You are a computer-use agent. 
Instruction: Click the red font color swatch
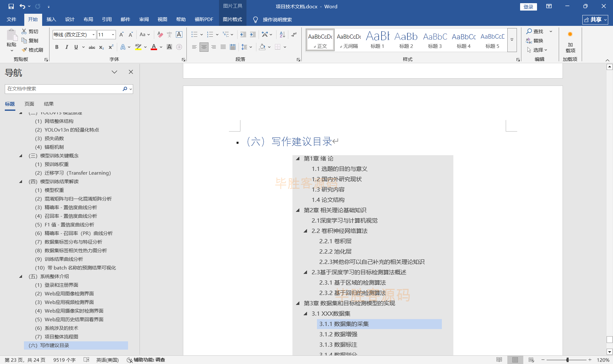(154, 47)
